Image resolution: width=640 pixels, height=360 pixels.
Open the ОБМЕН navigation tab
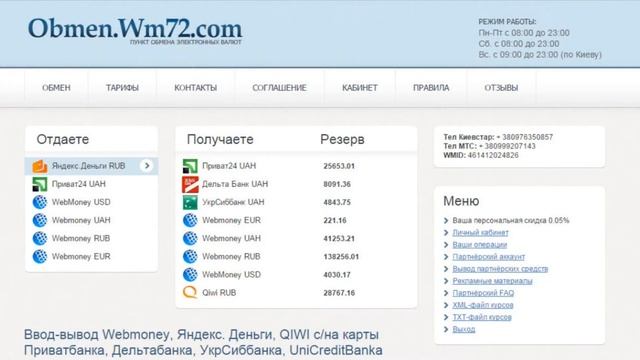point(56,88)
